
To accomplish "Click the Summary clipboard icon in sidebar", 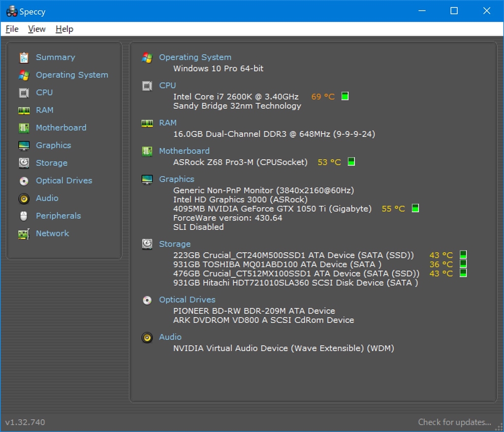I will pyautogui.click(x=24, y=58).
